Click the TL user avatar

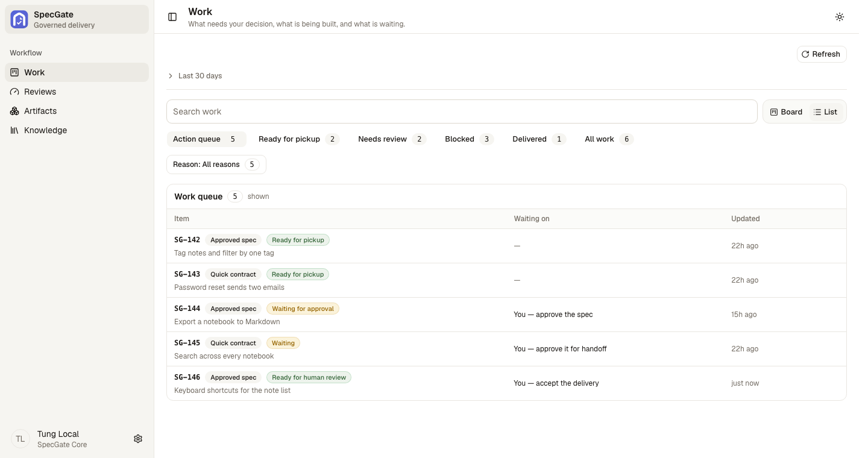pyautogui.click(x=20, y=439)
